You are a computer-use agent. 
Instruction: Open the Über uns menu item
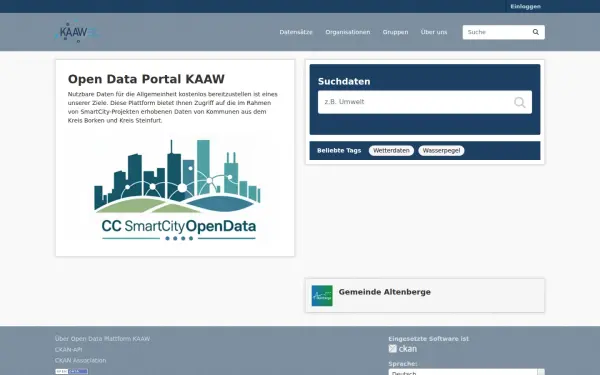pyautogui.click(x=434, y=32)
